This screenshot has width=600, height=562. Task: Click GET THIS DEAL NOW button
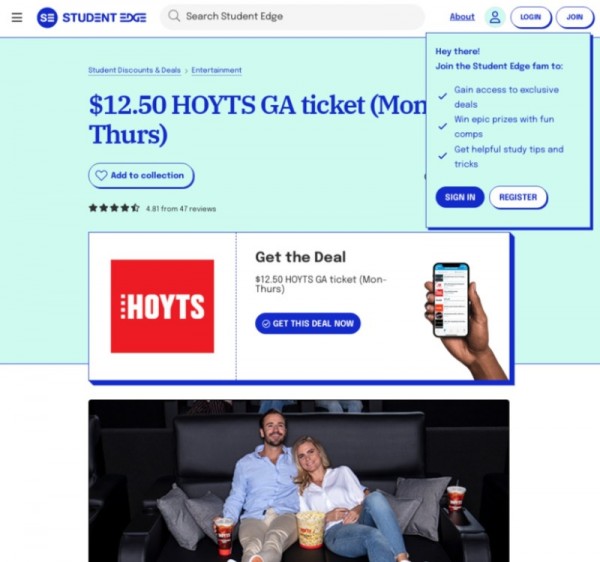point(308,324)
